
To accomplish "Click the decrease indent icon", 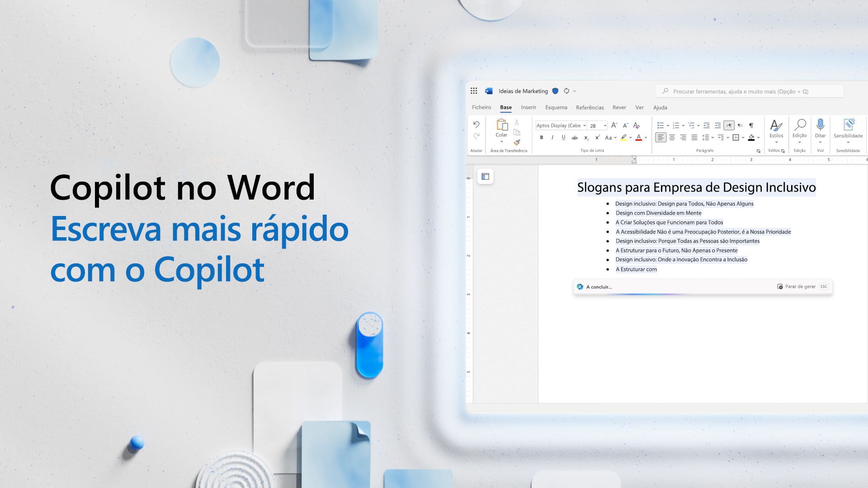I will point(707,125).
